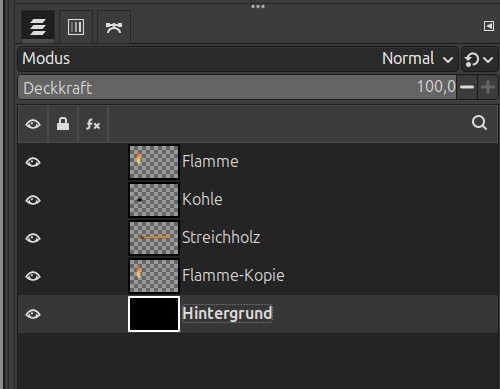
Task: Select the Streichholz layer thumbnail
Action: [x=154, y=238]
